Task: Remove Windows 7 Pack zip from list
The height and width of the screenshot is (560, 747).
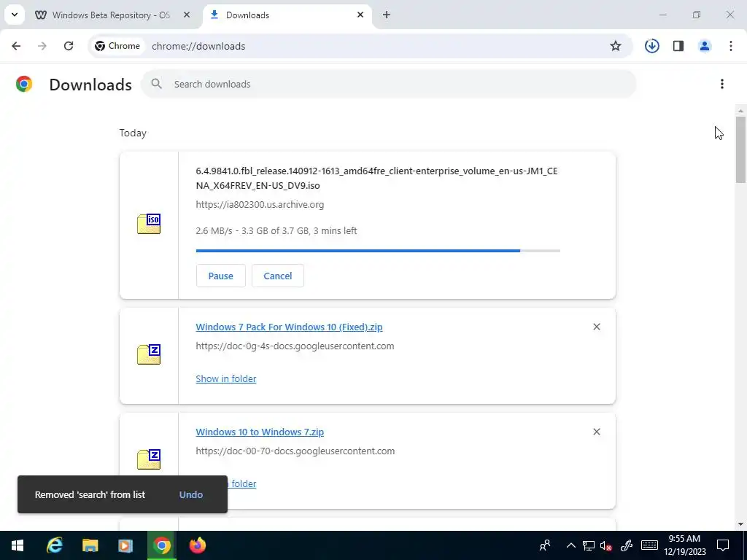Action: click(x=597, y=327)
